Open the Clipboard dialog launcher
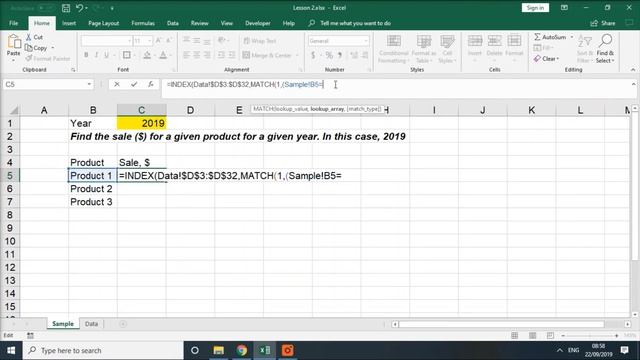640x360 pixels. pos(73,70)
